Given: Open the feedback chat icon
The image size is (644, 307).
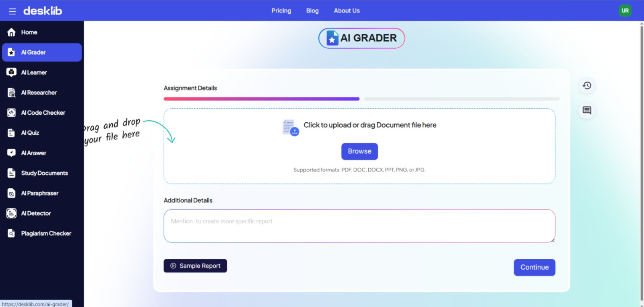Looking at the screenshot, I should tap(587, 110).
